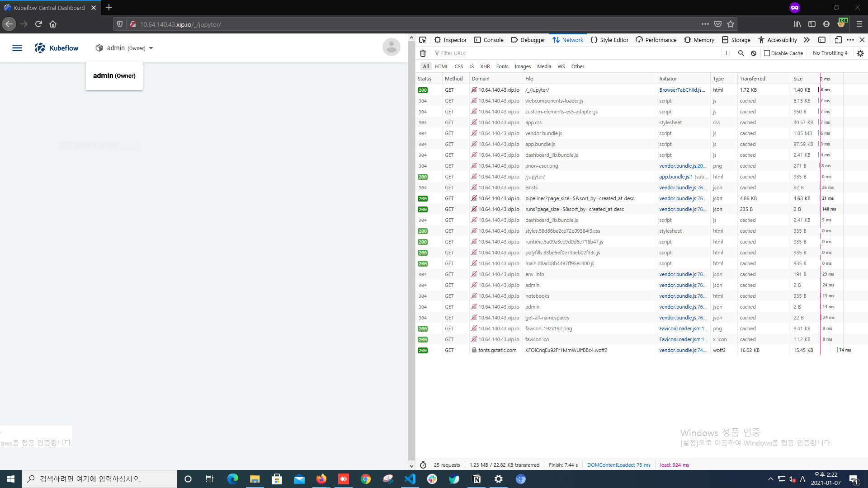Select the pick element inspector icon
This screenshot has width=868, height=488.
pos(423,40)
